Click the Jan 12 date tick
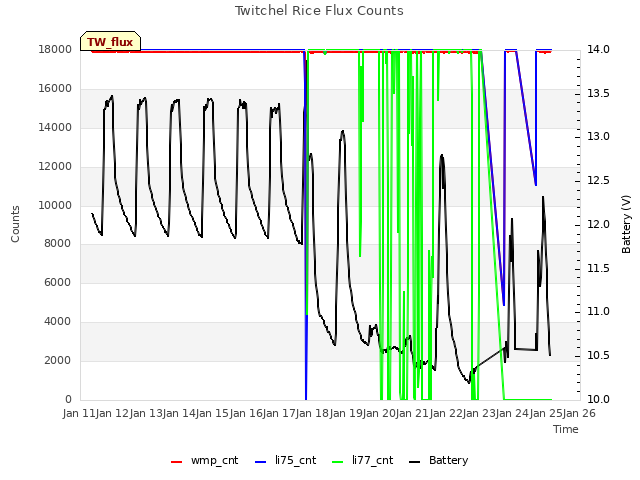This screenshot has width=640, height=480. [112, 413]
